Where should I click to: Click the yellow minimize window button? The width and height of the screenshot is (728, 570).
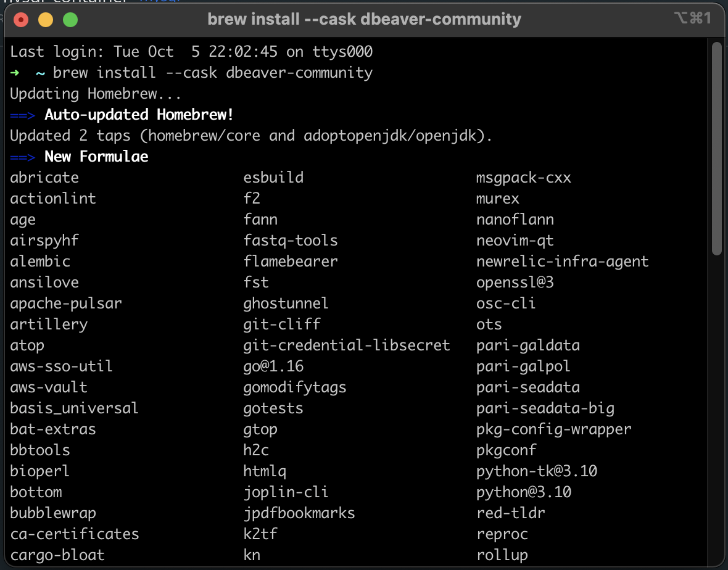tap(46, 20)
